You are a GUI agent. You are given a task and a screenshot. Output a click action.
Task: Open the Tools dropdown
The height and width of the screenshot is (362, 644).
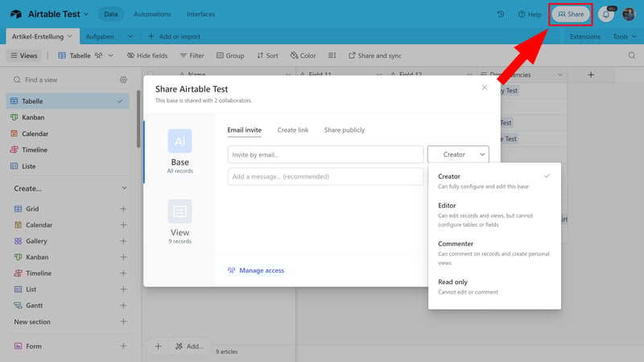tap(625, 36)
